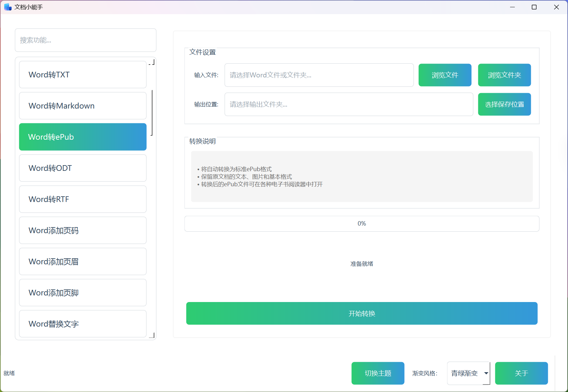Click 切换主题 to switch the theme
Screen dimensions: 568x392
[x=378, y=373]
